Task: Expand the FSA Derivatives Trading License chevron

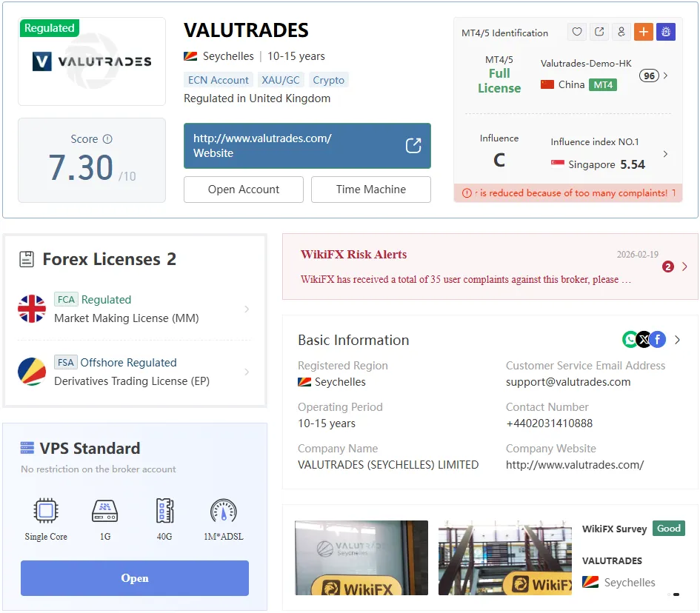Action: click(x=247, y=372)
